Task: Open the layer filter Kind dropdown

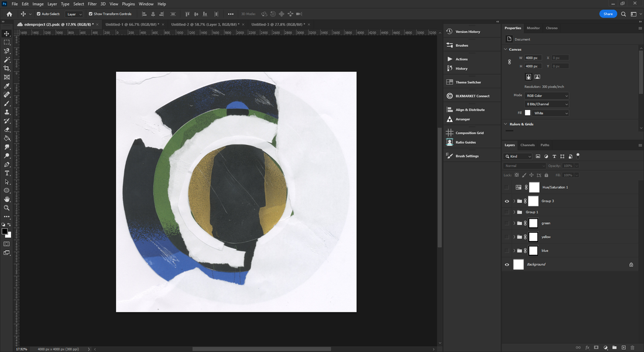Action: click(518, 156)
